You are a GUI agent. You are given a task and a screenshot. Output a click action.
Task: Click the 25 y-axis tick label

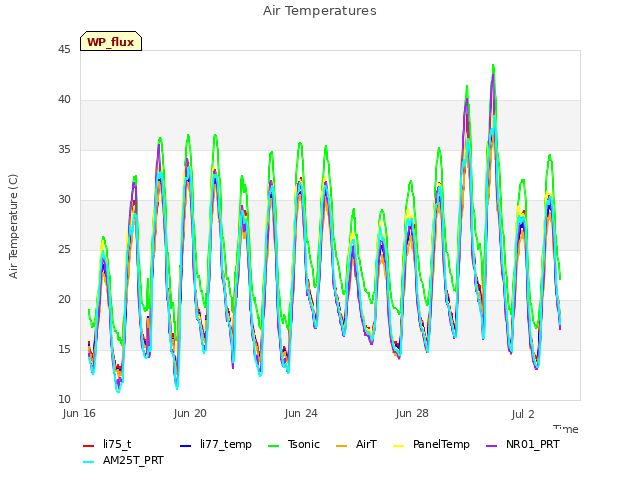pyautogui.click(x=64, y=250)
